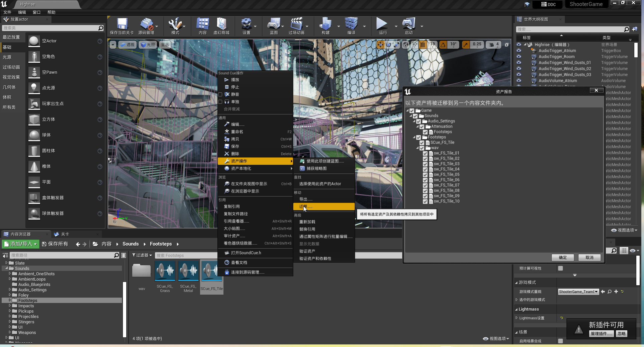Open the wav folder in content browser

click(x=142, y=271)
